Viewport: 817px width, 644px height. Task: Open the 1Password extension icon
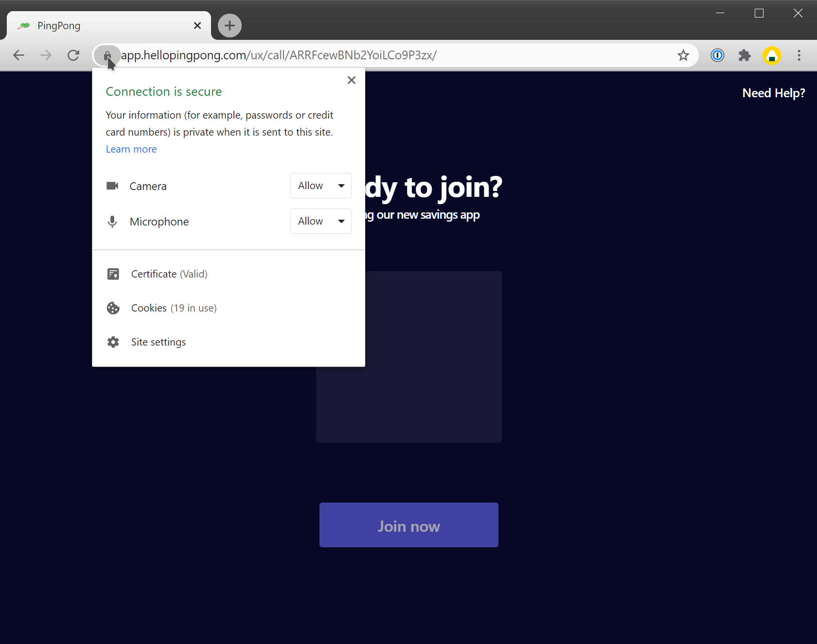pos(717,55)
